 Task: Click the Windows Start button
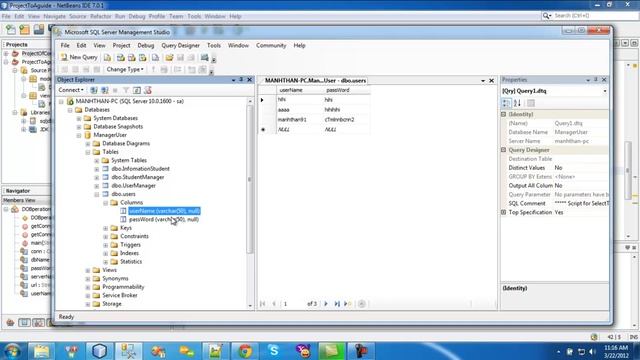click(12, 351)
